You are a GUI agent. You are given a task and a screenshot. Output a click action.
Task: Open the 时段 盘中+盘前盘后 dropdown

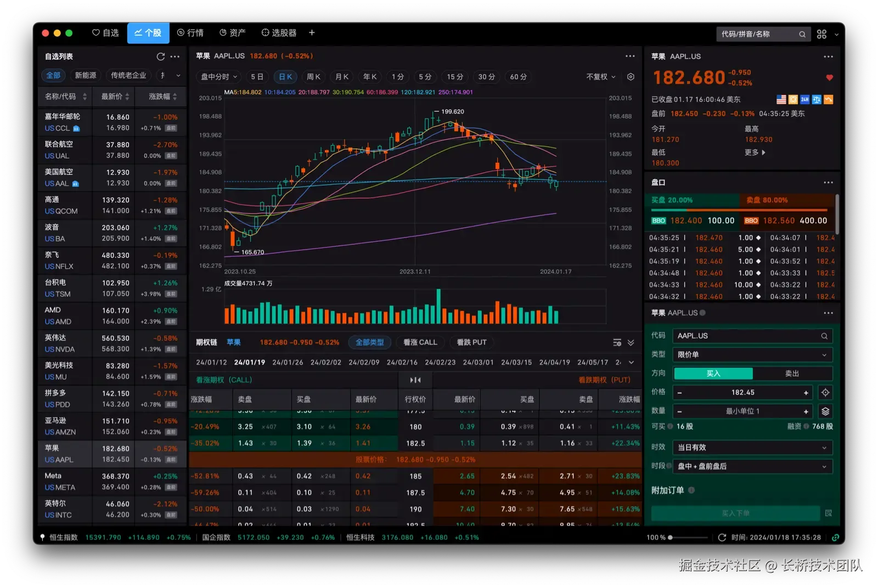pyautogui.click(x=752, y=466)
